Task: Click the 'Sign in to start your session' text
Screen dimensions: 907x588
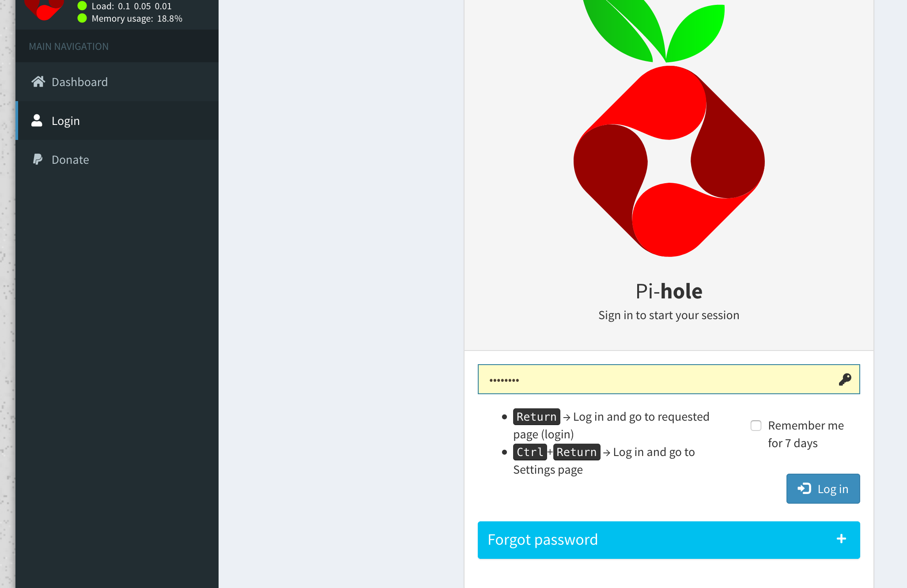Action: point(669,315)
